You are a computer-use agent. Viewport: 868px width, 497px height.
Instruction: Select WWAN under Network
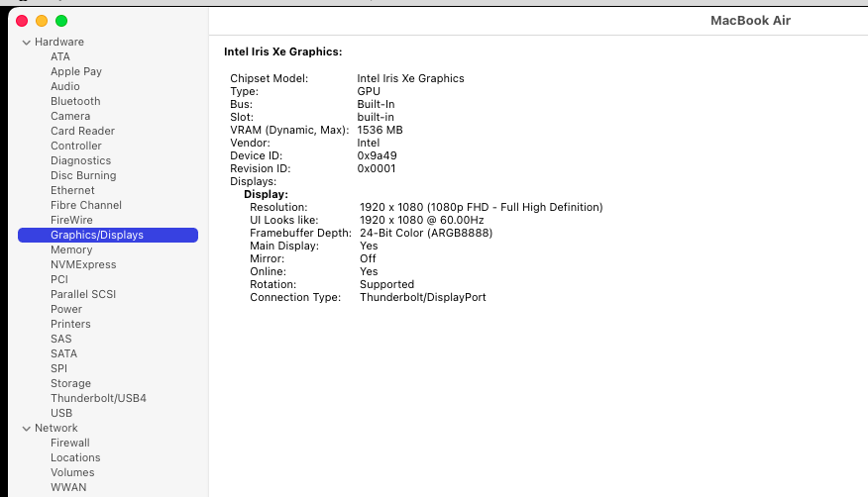click(x=68, y=488)
